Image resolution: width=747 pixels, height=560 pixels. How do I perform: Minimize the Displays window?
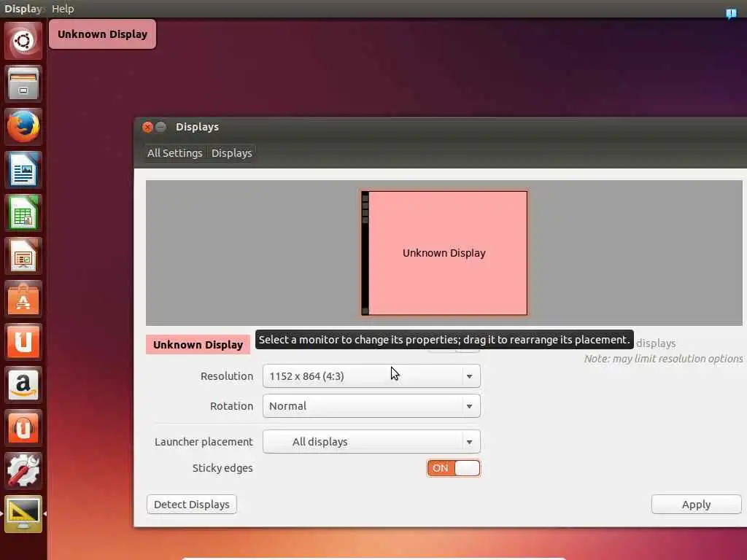(x=161, y=127)
